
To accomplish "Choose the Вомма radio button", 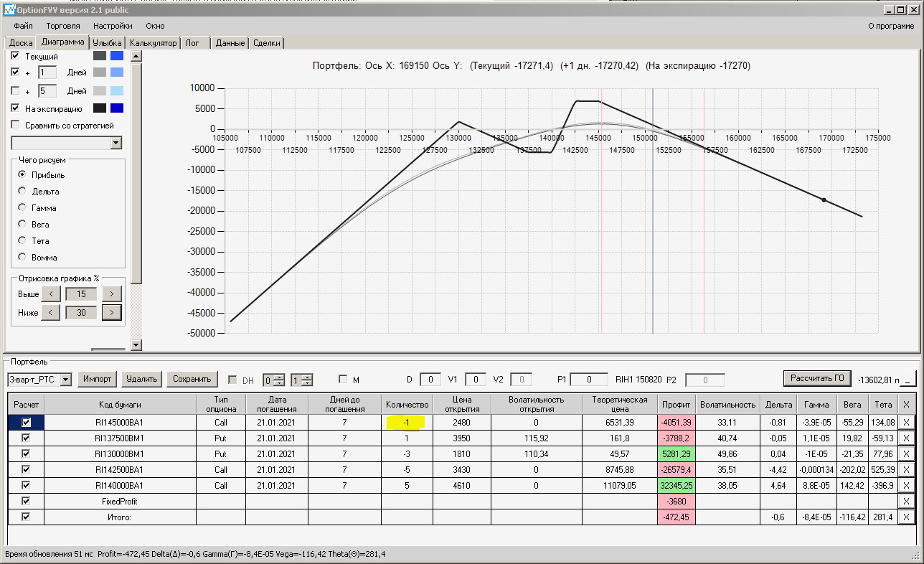I will [22, 258].
